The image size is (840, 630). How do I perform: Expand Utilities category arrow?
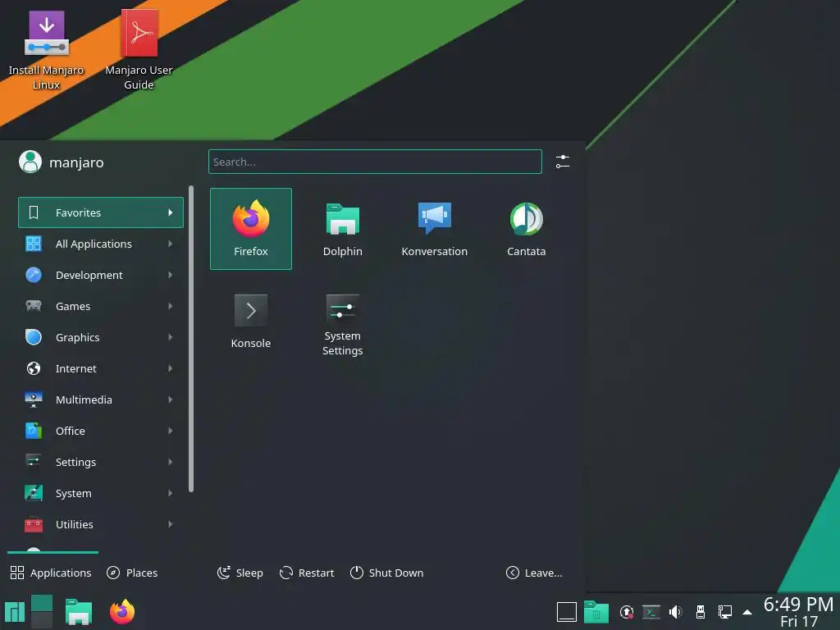[171, 524]
